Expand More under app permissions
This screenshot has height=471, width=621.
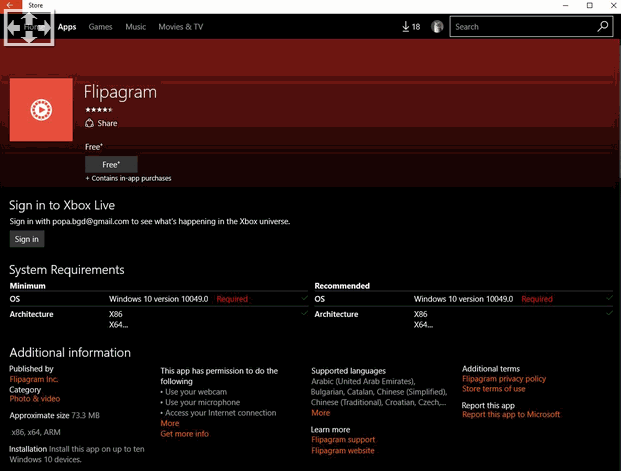pos(170,423)
